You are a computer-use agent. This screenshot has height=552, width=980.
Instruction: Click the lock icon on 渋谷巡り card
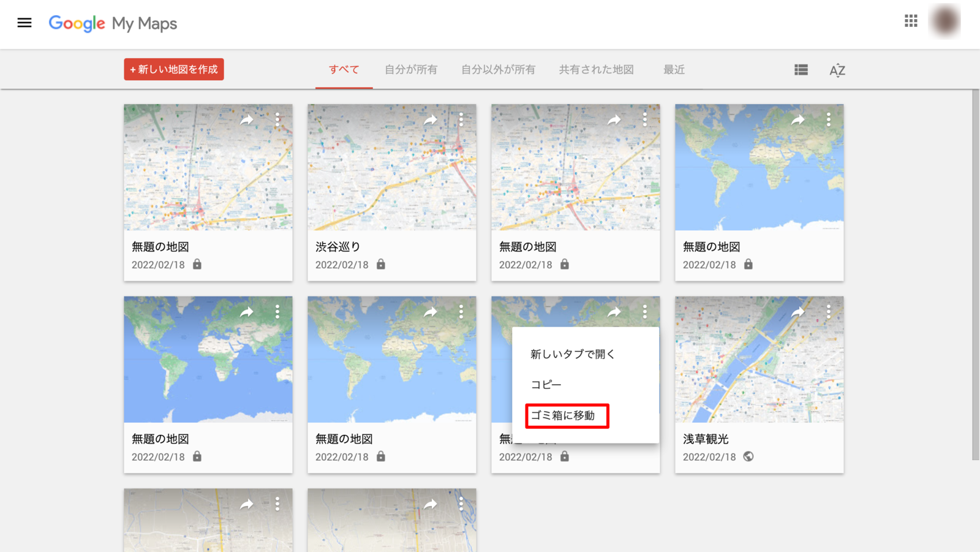(381, 264)
